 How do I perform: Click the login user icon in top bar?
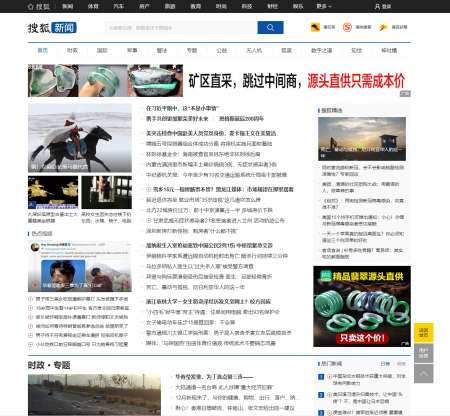click(377, 6)
